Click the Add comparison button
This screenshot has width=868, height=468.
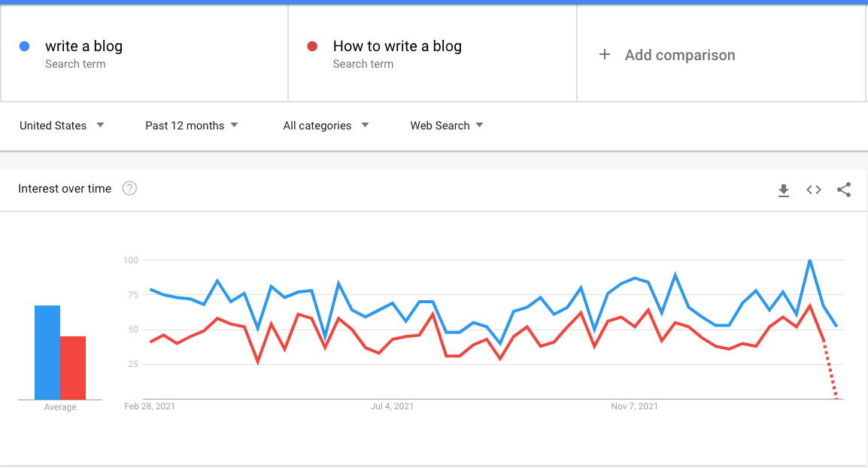coord(679,55)
